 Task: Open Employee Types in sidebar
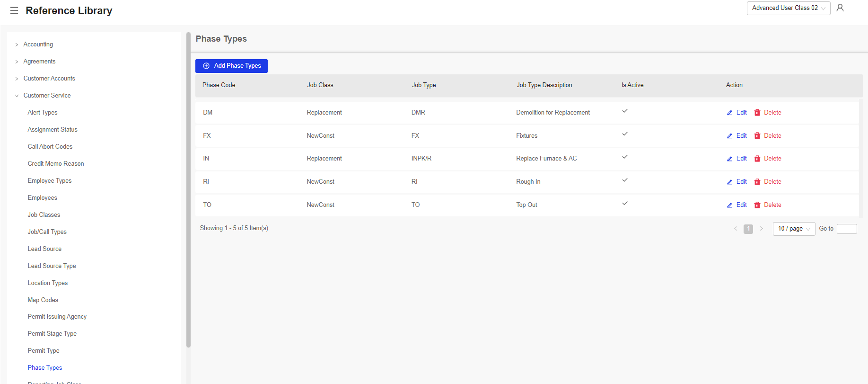[x=50, y=181]
